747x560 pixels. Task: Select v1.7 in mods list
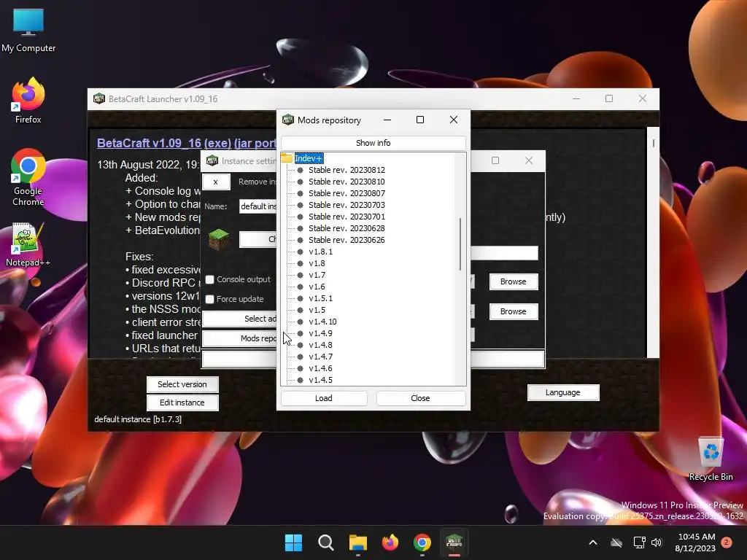[x=317, y=275]
